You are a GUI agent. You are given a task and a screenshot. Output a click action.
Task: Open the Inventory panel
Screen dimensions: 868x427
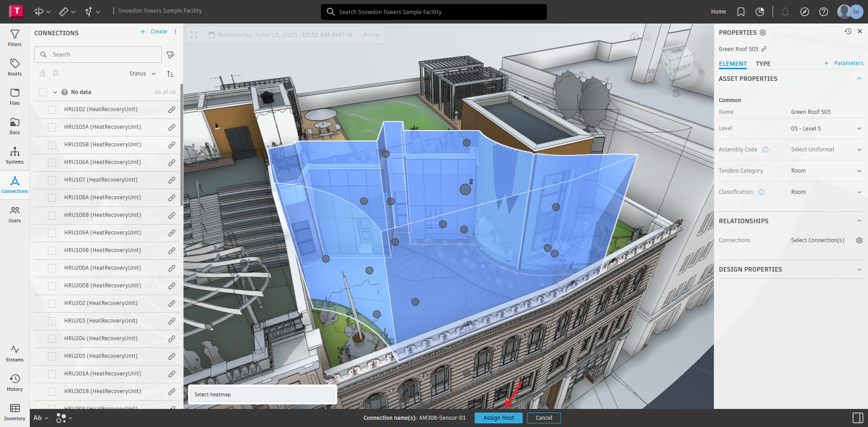(x=14, y=412)
